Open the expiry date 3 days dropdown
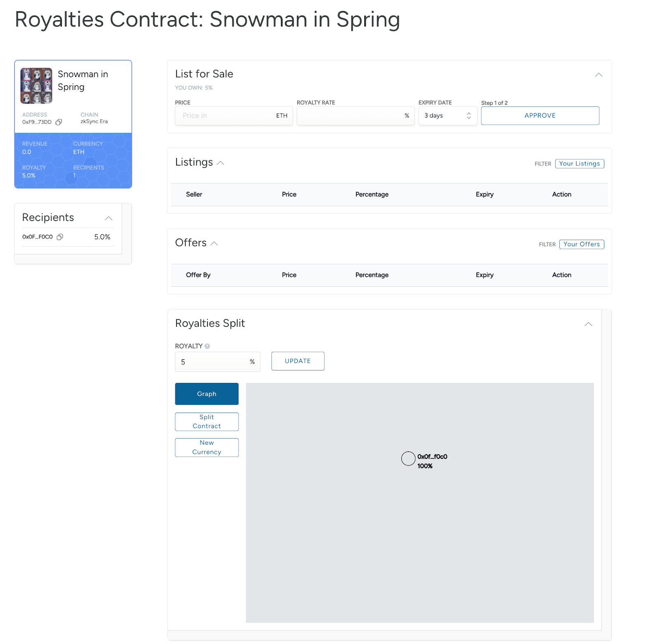Screen dimensions: 660x644 coord(448,116)
